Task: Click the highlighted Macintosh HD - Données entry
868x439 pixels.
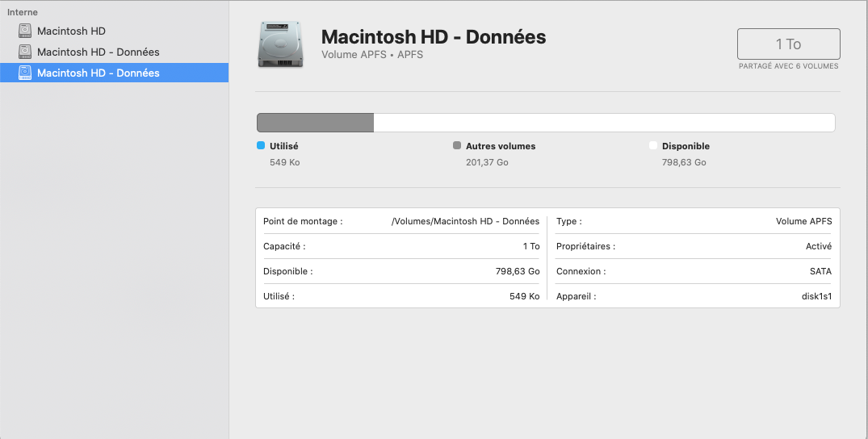Action: [x=98, y=73]
